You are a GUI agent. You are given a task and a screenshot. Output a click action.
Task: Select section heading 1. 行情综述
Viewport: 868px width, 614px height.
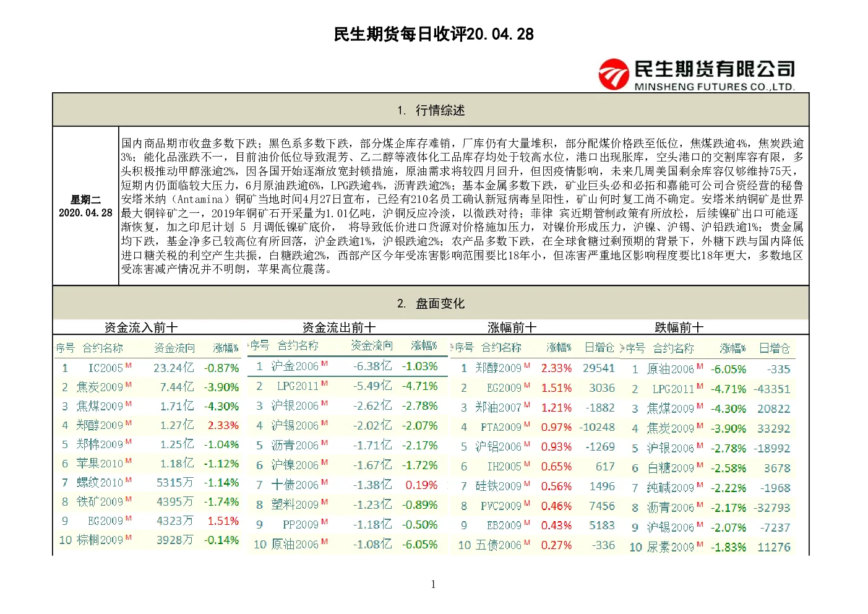point(431,110)
